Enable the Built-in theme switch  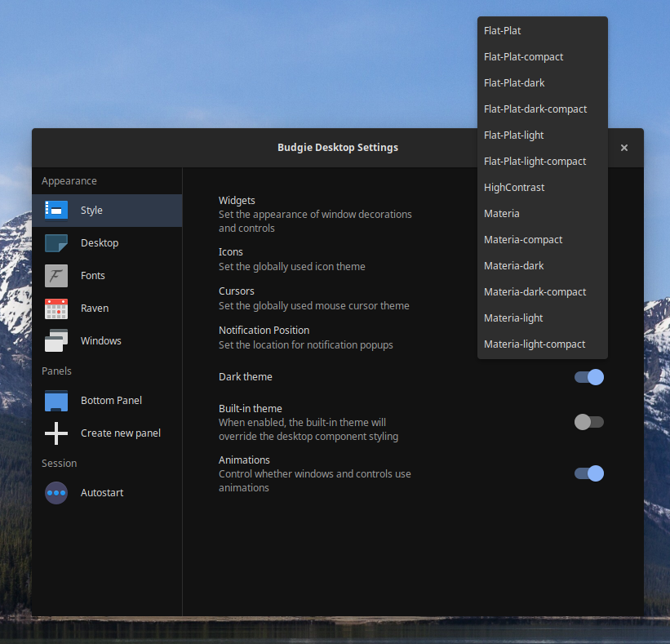click(588, 422)
